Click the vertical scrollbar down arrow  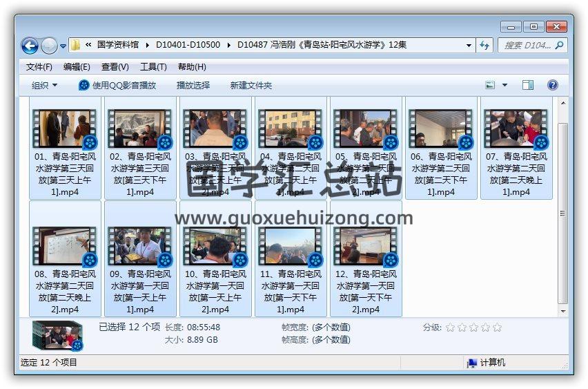click(x=562, y=311)
